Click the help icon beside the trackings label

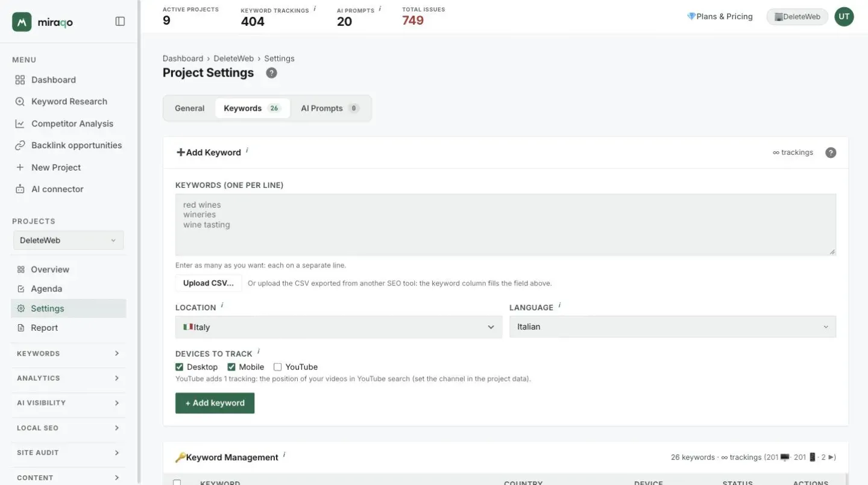pos(831,152)
